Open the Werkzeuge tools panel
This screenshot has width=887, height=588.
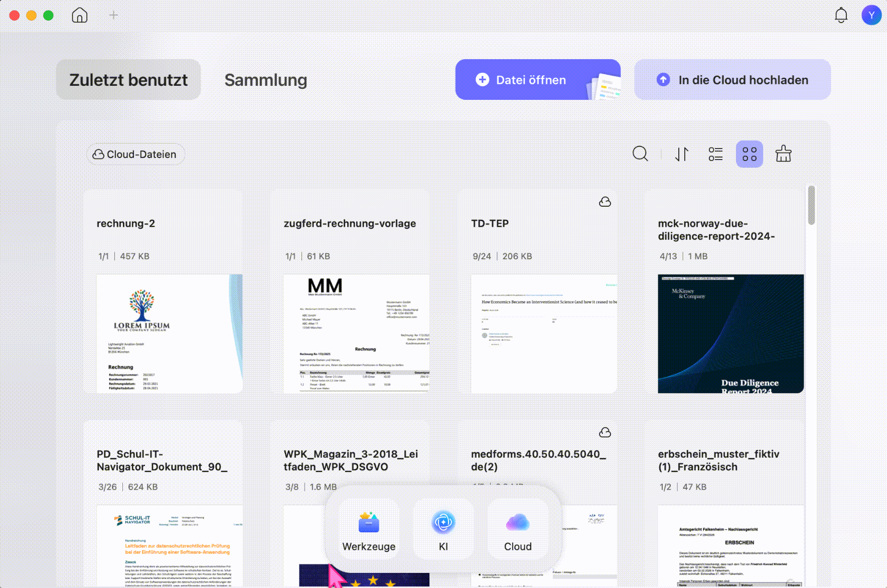click(369, 530)
